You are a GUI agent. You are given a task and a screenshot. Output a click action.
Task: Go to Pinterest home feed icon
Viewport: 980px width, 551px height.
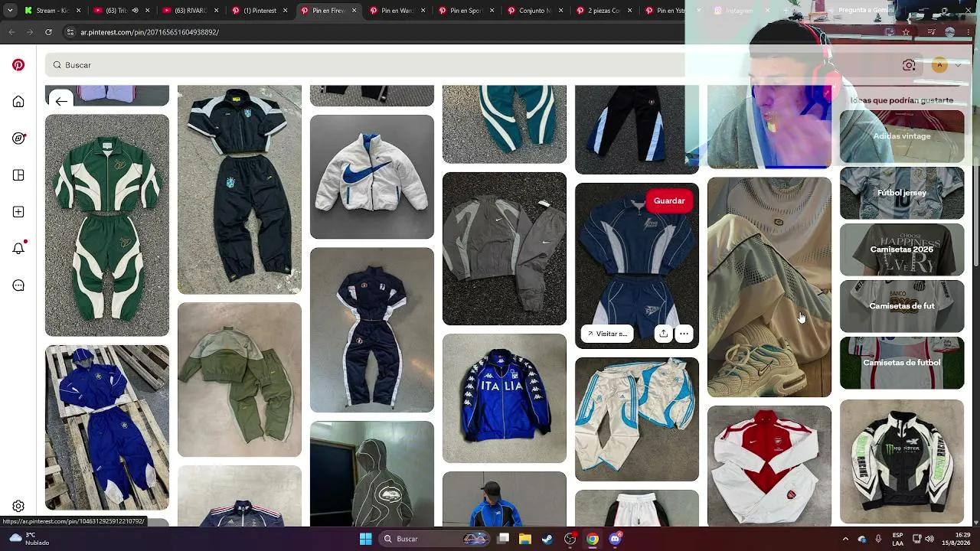point(18,102)
